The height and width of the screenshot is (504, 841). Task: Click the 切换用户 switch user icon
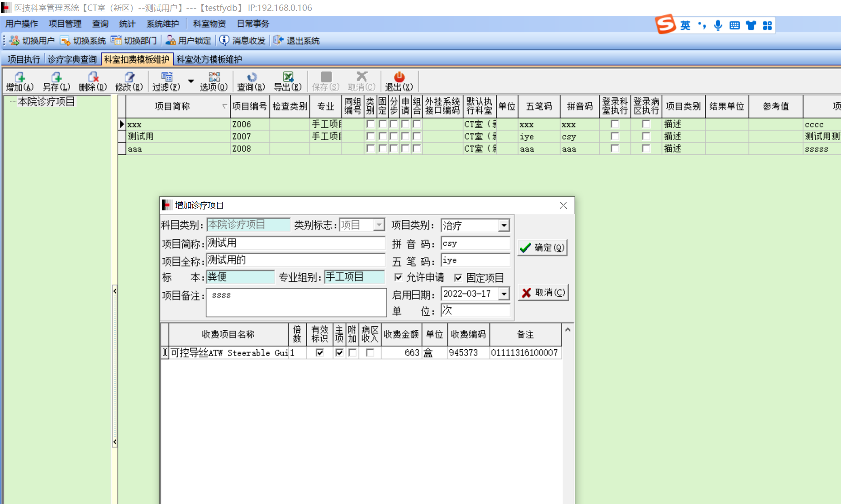click(x=14, y=41)
